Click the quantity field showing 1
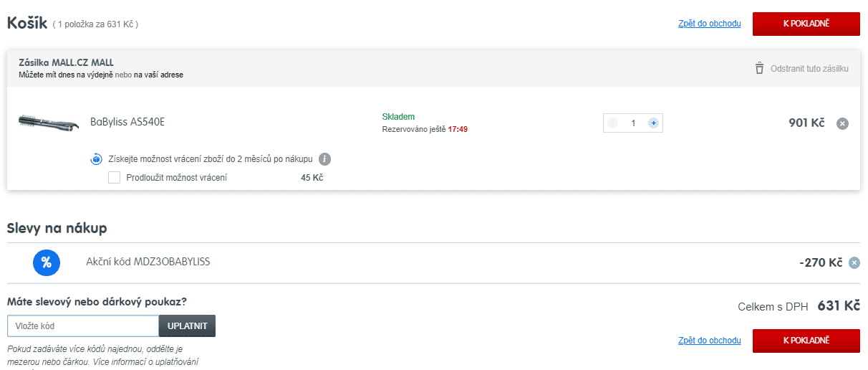Screen dimensions: 868x370 (x=633, y=123)
